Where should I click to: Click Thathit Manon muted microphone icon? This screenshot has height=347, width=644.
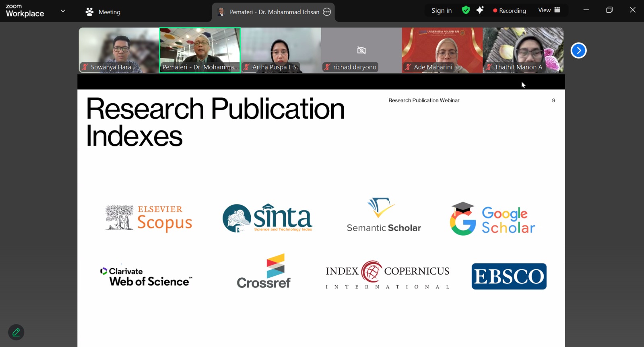489,67
